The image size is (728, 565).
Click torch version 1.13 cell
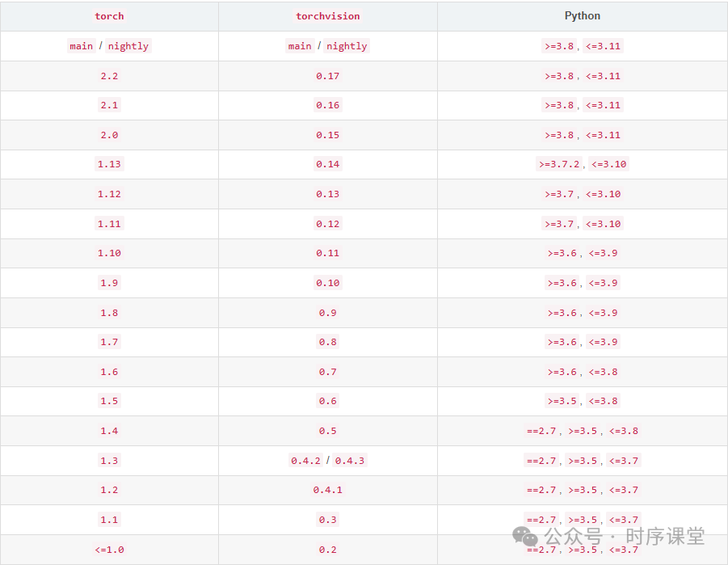tap(109, 164)
